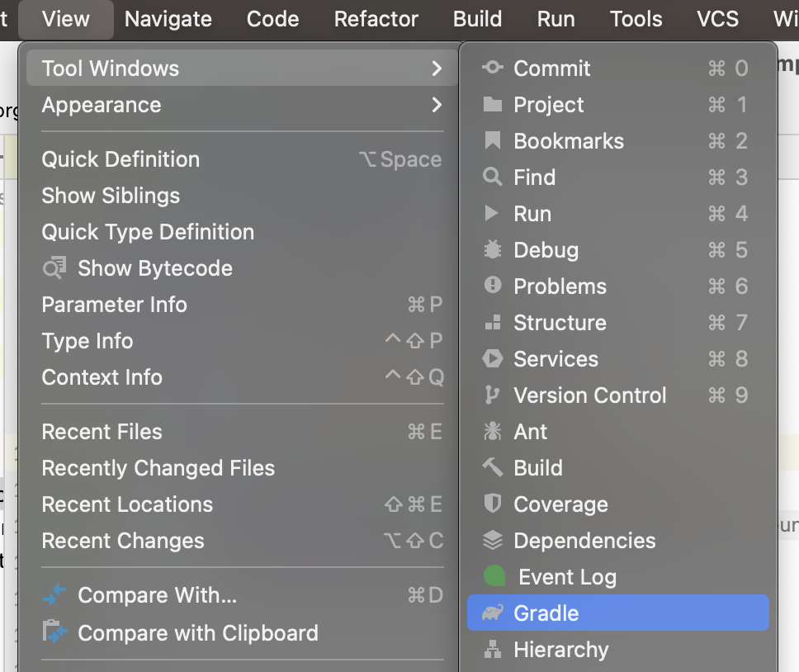
Task: Open the Ant build tool icon
Action: pos(492,431)
